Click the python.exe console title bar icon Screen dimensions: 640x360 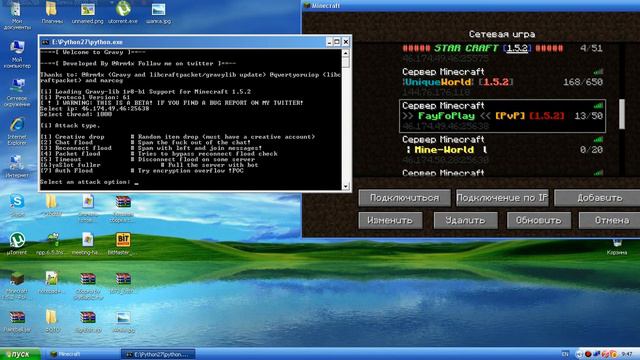[45, 42]
